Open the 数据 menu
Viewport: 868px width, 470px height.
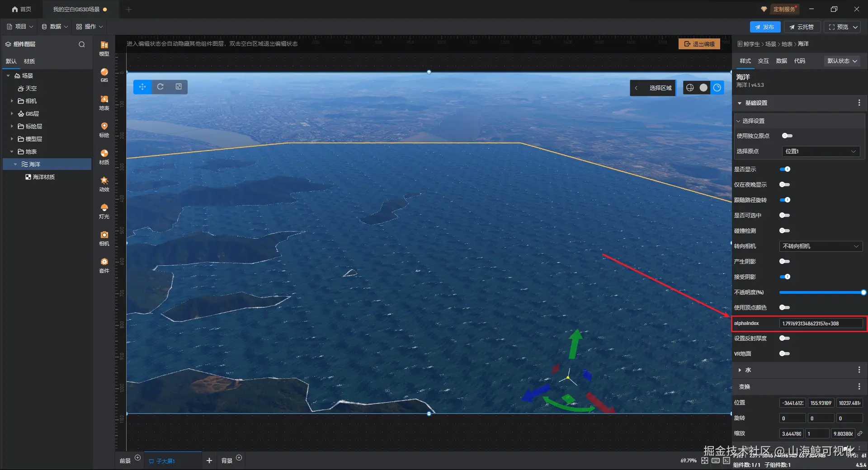[55, 27]
